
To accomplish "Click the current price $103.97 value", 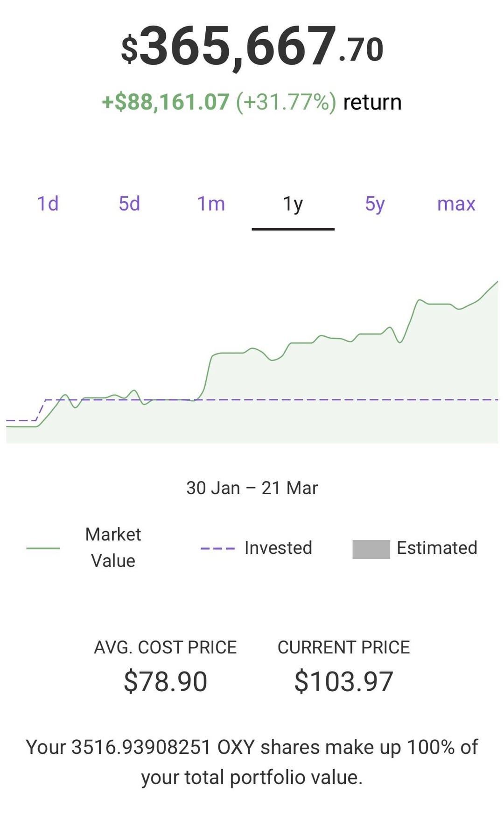I will [343, 681].
